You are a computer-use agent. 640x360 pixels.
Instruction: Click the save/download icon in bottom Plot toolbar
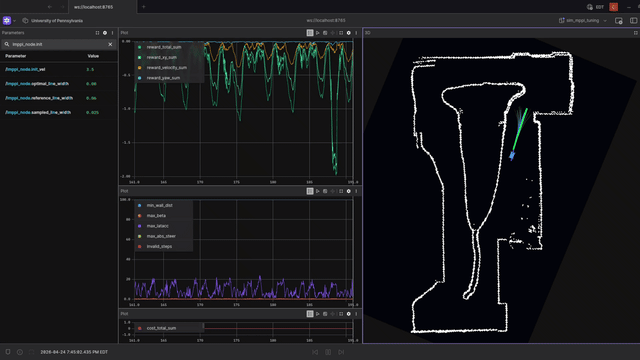click(325, 314)
